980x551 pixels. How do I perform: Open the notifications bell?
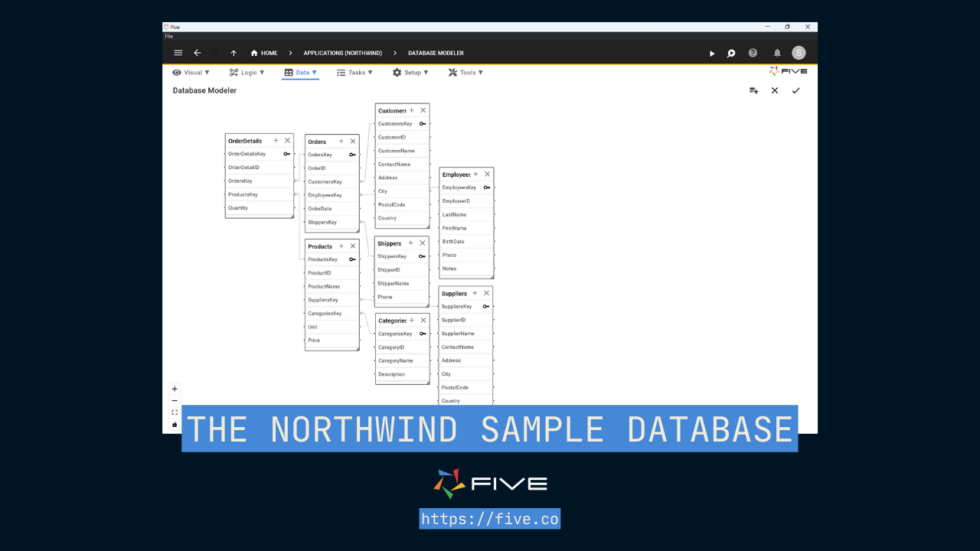pyautogui.click(x=777, y=53)
